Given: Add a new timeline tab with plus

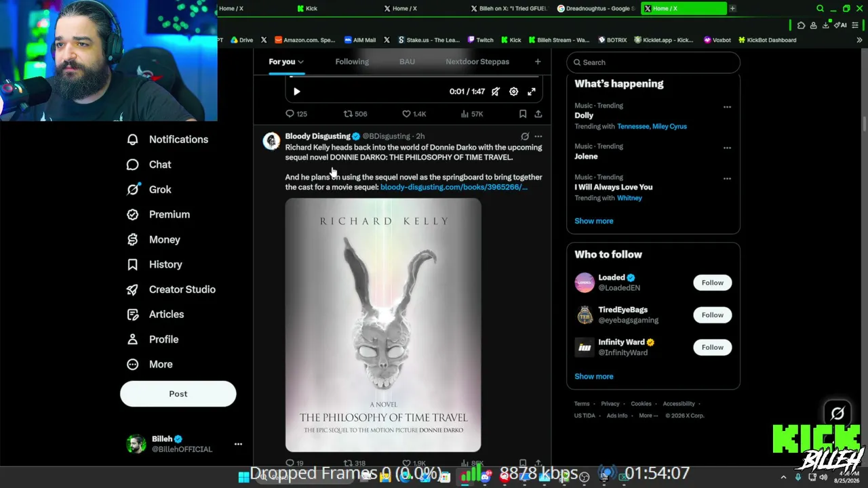Looking at the screenshot, I should pyautogui.click(x=538, y=62).
